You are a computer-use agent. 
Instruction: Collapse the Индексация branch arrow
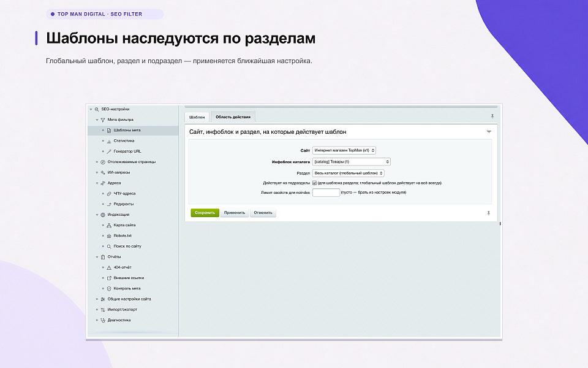tap(97, 215)
